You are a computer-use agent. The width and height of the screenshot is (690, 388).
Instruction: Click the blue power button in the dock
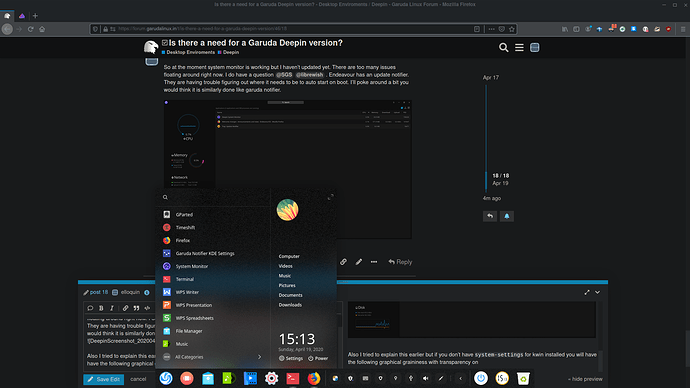pyautogui.click(x=481, y=378)
